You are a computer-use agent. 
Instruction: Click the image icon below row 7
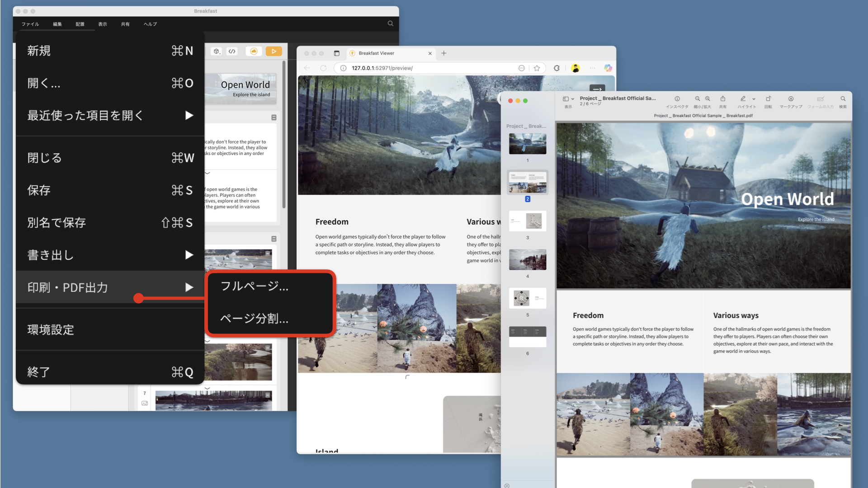tap(145, 403)
